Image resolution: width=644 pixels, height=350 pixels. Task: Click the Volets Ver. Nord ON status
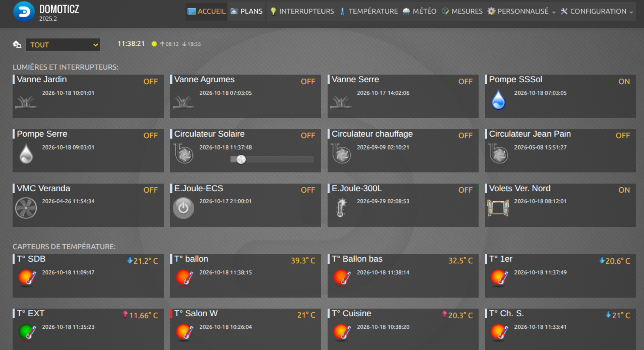(624, 190)
